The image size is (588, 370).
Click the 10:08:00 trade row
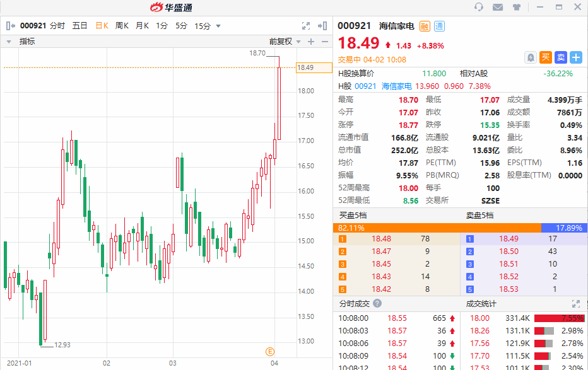pos(397,318)
